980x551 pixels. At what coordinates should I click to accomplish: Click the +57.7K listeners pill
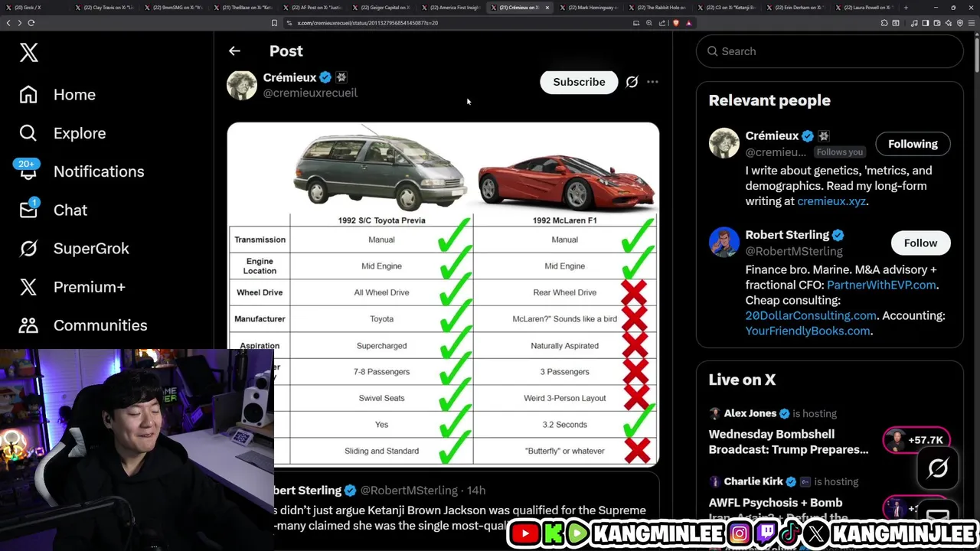(916, 440)
